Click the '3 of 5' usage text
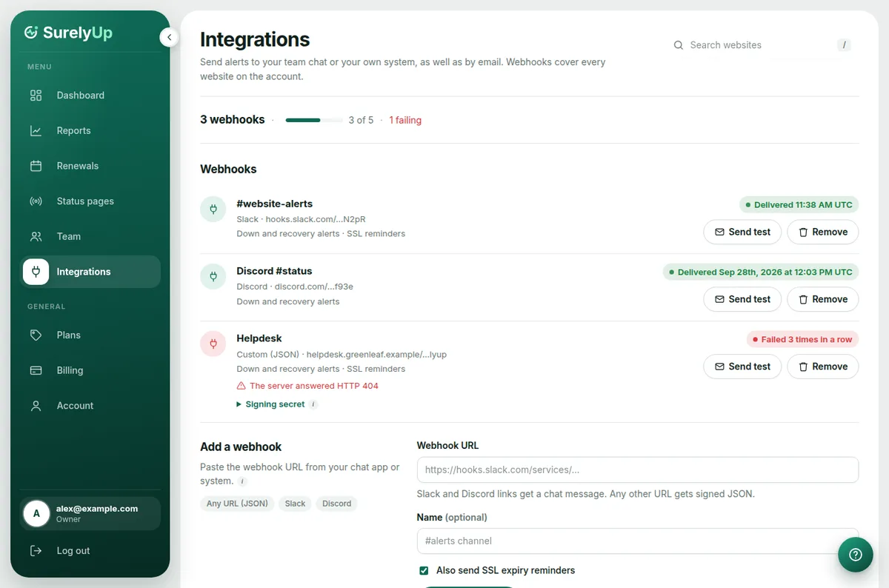The height and width of the screenshot is (588, 889). [361, 120]
